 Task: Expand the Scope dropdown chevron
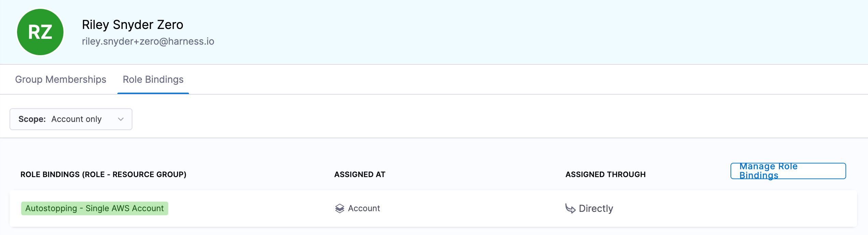pos(120,119)
